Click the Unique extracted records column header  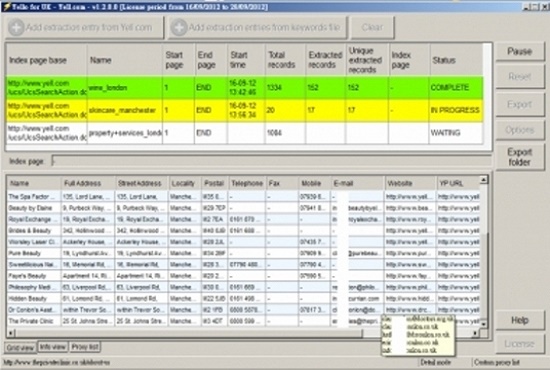coord(367,60)
